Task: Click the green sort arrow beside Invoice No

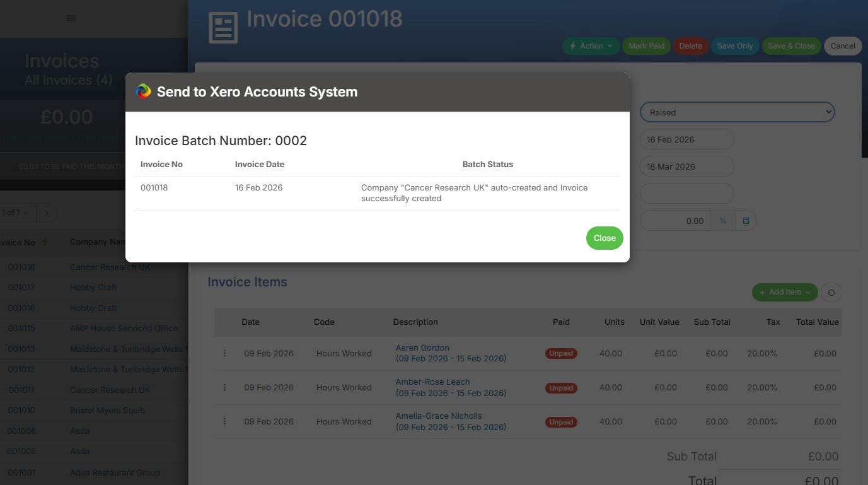Action: coord(44,242)
